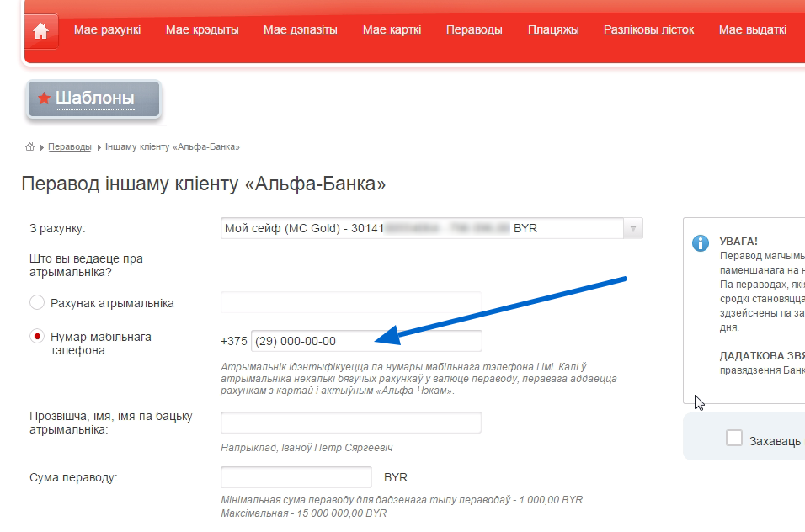Open the Шаблоны templates button
Image resolution: width=805 pixels, height=532 pixels.
tap(94, 99)
